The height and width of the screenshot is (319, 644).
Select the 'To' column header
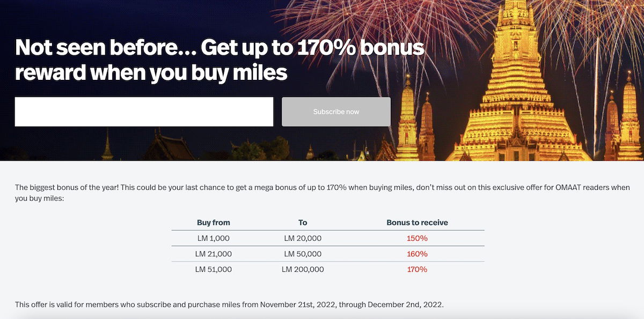pos(303,222)
